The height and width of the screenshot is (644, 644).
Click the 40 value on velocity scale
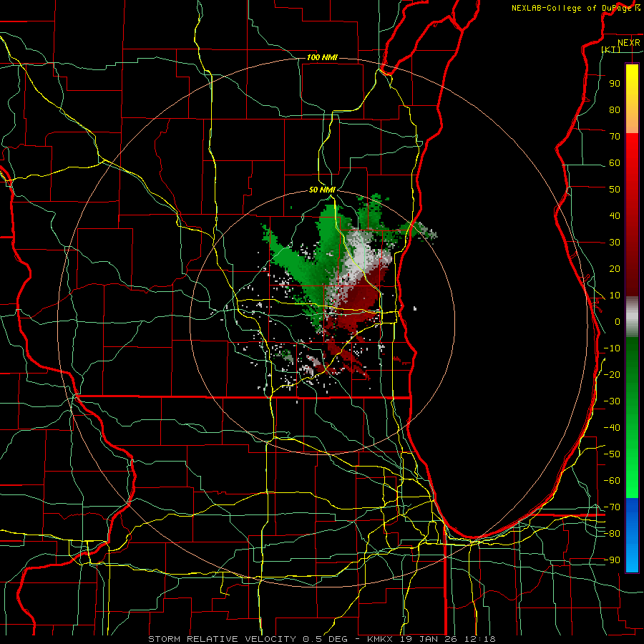point(615,215)
